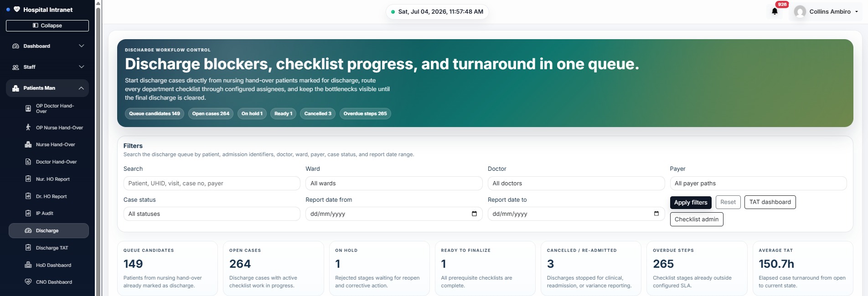Open the OP Doctor Hand-Over page

tap(49, 108)
